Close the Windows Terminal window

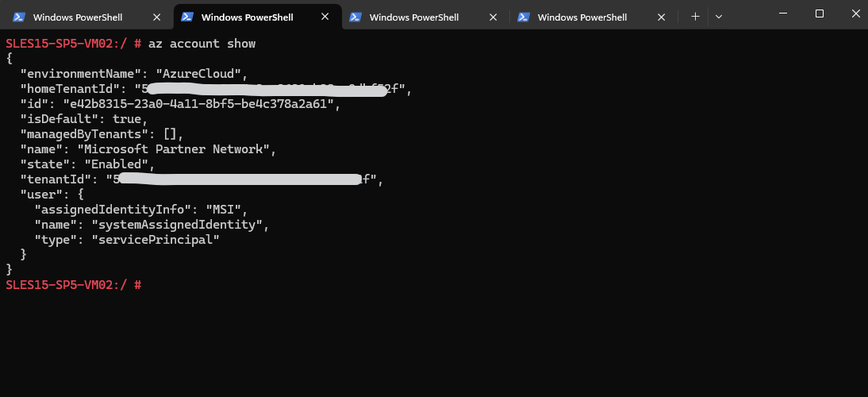tap(855, 13)
